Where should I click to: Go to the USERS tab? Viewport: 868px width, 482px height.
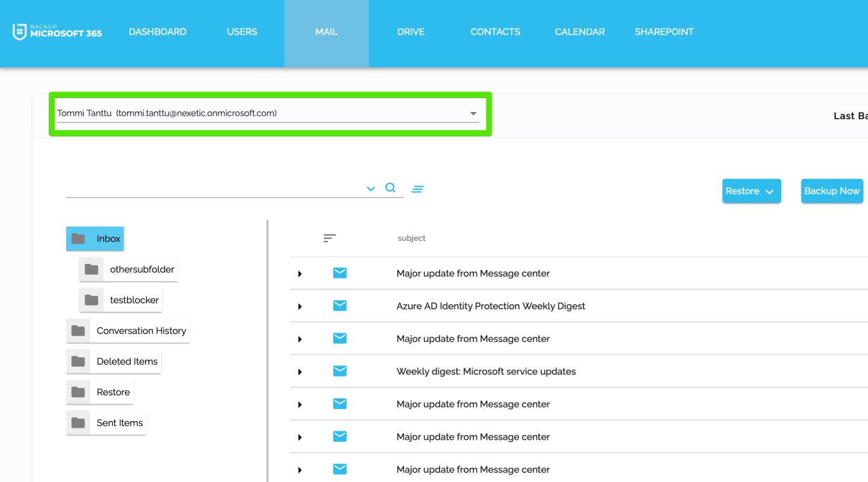pos(242,32)
